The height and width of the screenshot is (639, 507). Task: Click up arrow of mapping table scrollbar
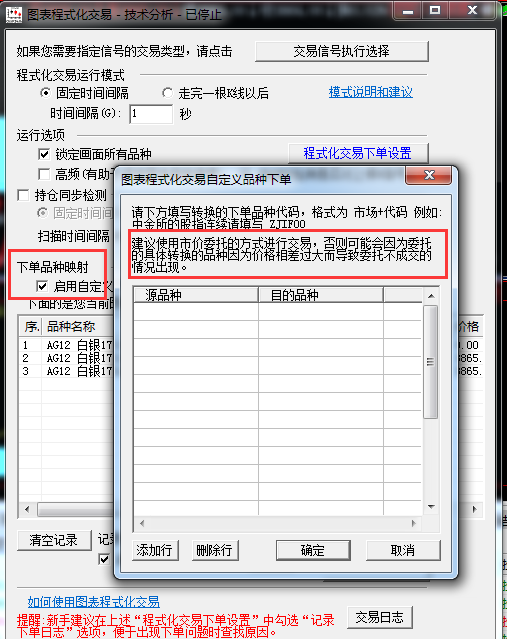click(431, 296)
